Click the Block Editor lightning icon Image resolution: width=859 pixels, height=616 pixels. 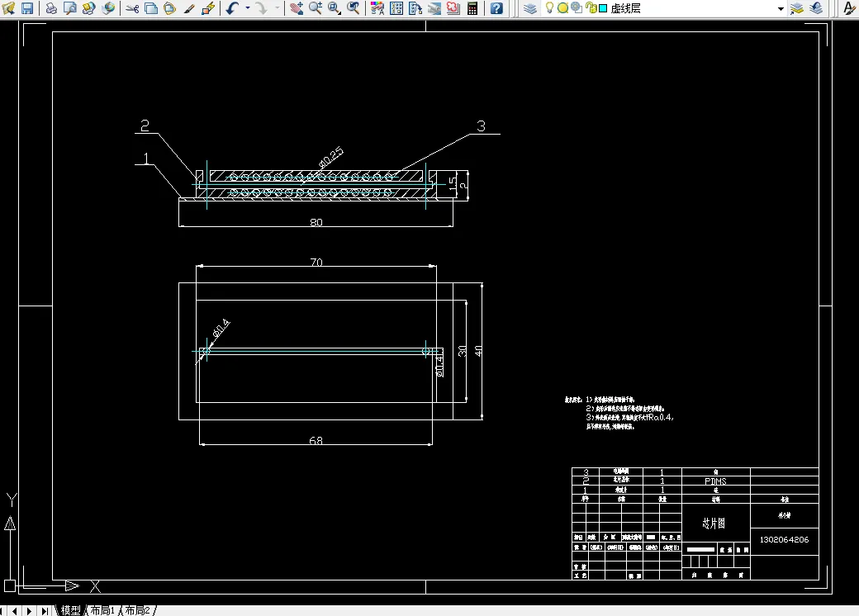point(208,7)
